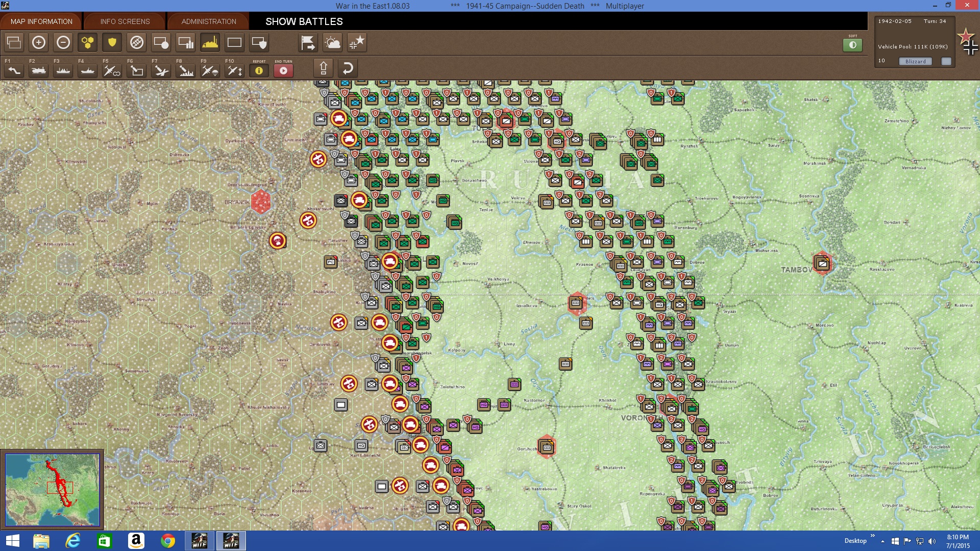Zoom out the map with minus icon
The height and width of the screenshot is (551, 980).
click(x=63, y=42)
